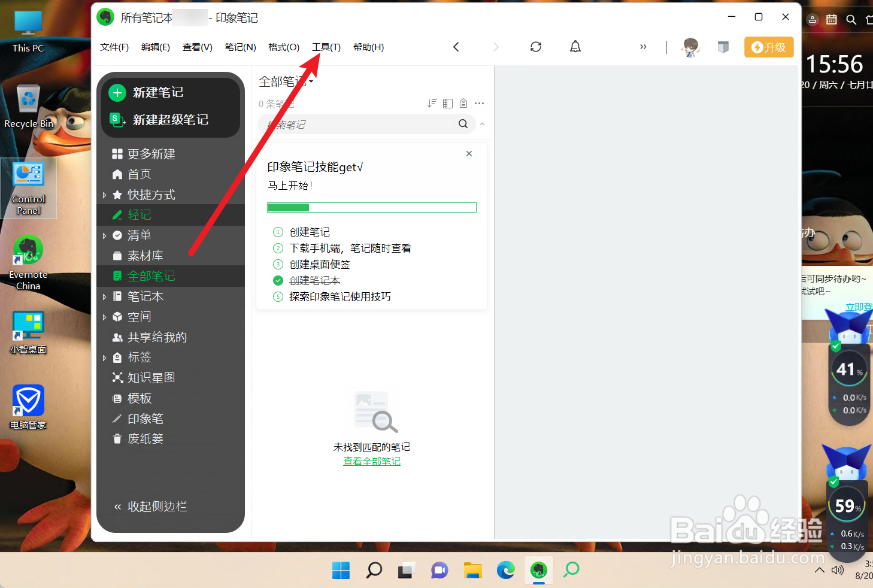Expand the 清单 tree arrow

[x=104, y=236]
